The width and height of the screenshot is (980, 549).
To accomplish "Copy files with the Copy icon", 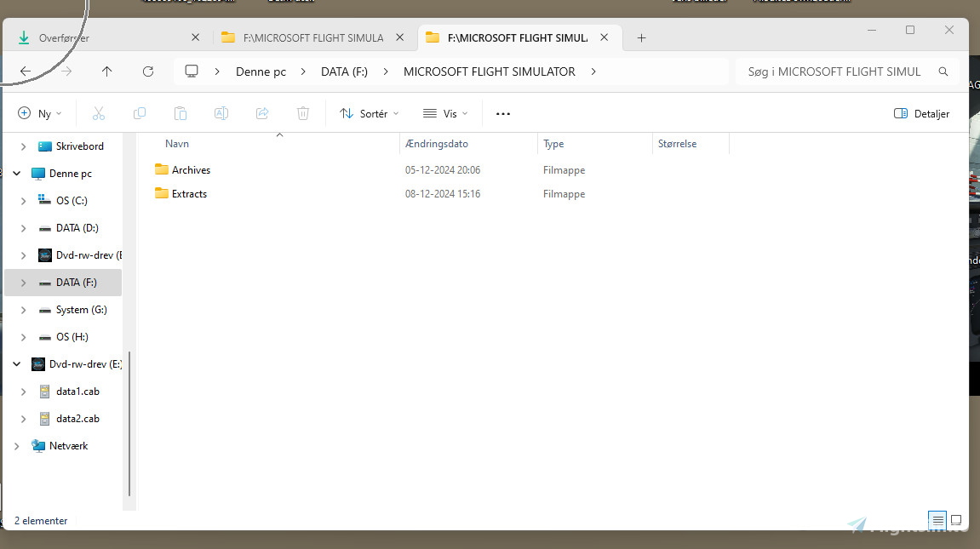I will coord(140,113).
